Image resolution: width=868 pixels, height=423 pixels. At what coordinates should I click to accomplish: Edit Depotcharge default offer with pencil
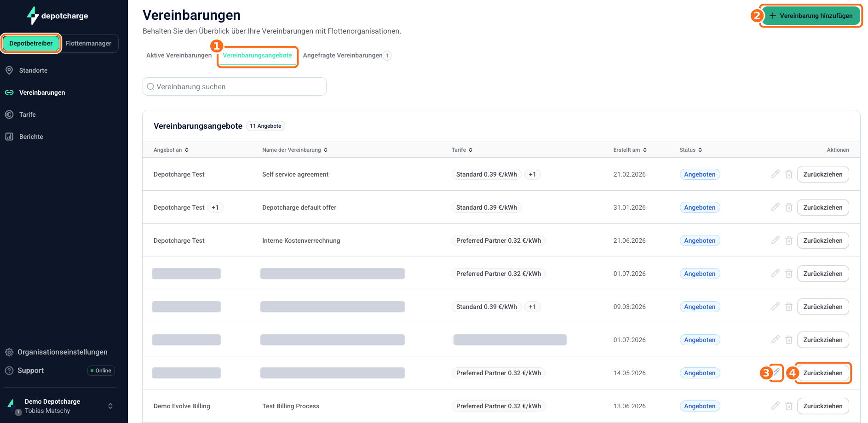click(x=776, y=207)
